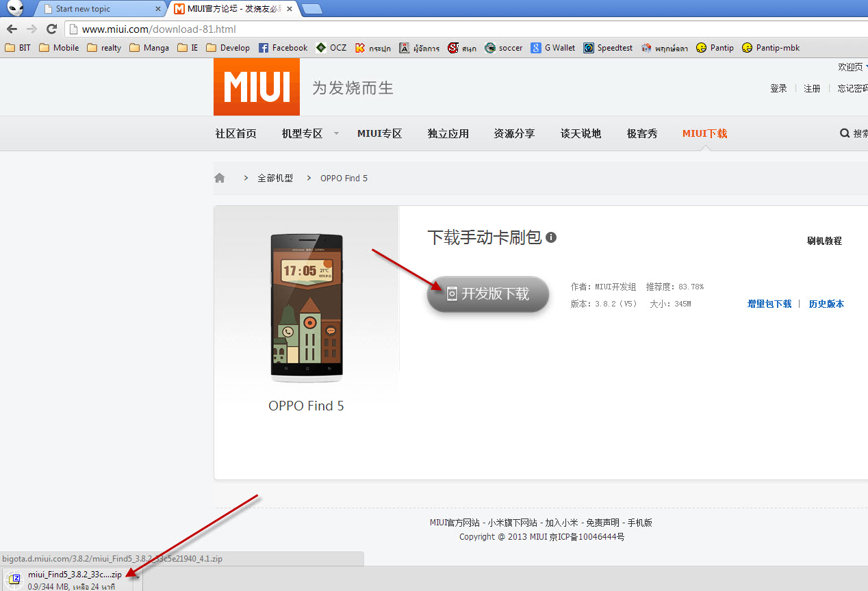Click OPPO Find 5 in the breadcrumb

coord(344,178)
